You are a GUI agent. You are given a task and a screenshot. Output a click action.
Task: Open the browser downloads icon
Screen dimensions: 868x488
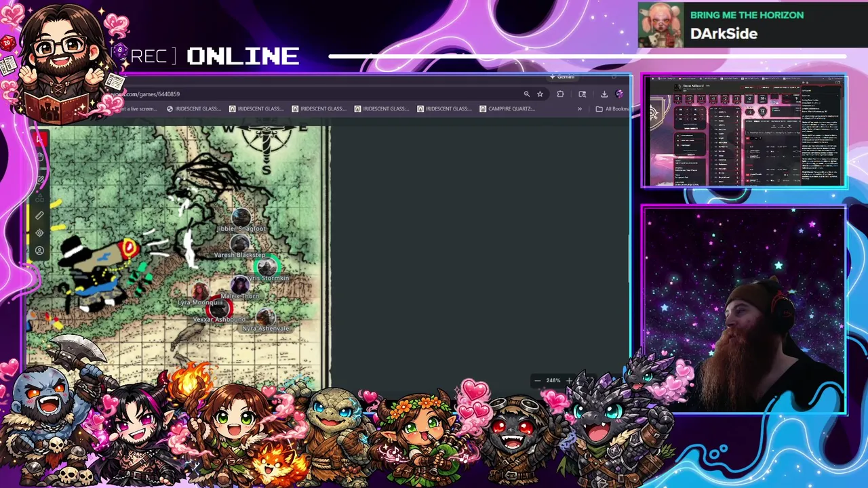click(x=604, y=94)
